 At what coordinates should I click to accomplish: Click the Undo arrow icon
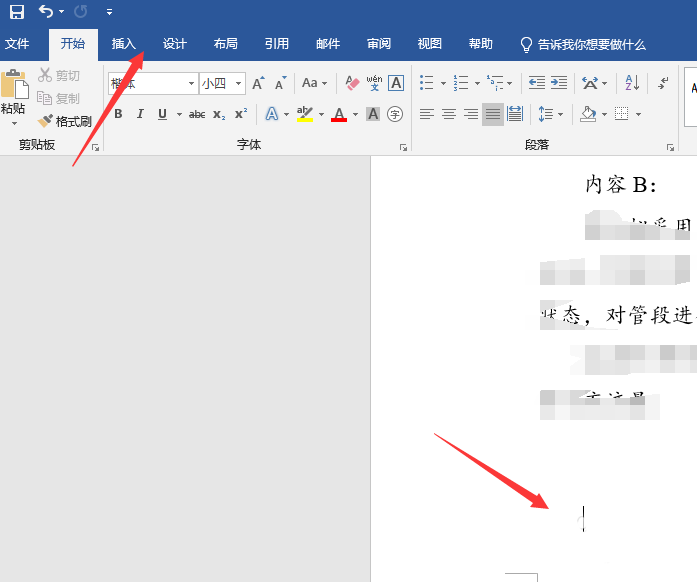(x=46, y=12)
